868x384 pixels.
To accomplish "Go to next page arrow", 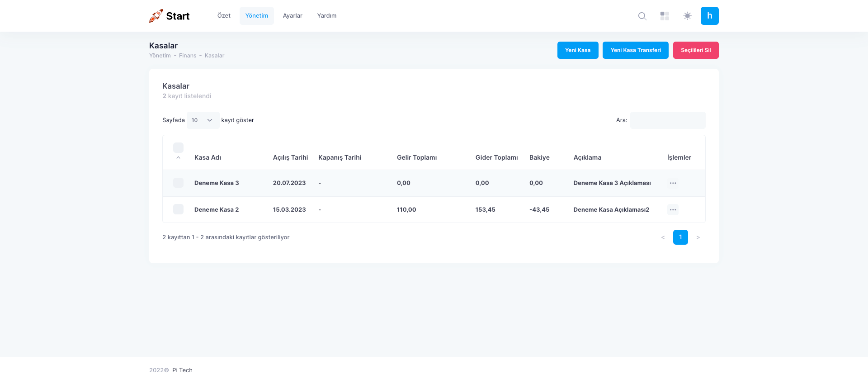I will [x=698, y=237].
